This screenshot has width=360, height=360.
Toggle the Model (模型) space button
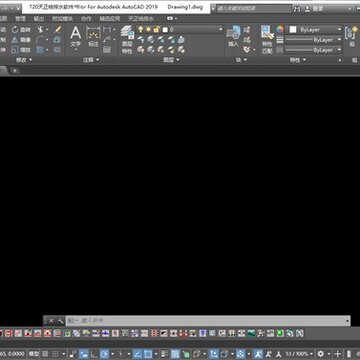34,354
